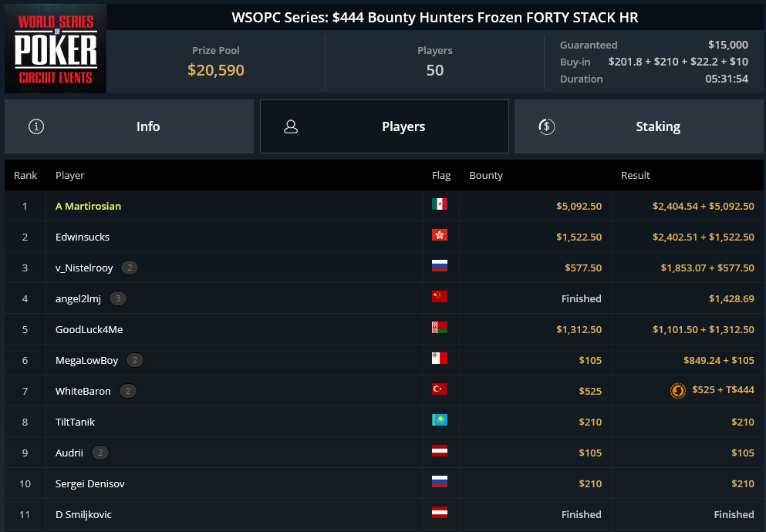Click the orange ticket icon beside $525 + T$444
This screenshot has width=766, height=532.
click(x=677, y=390)
